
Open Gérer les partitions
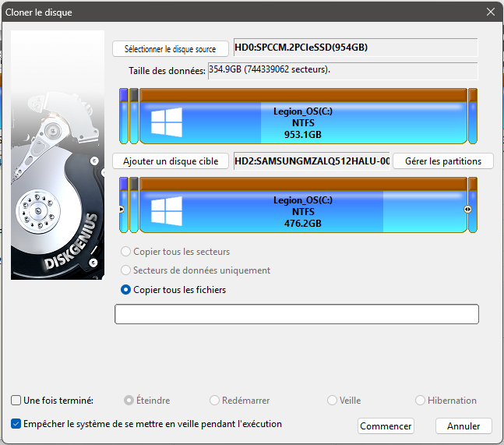coord(443,161)
